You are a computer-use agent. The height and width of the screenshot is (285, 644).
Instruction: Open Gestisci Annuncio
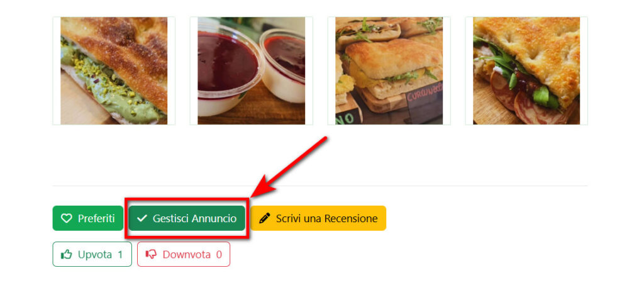click(x=187, y=218)
